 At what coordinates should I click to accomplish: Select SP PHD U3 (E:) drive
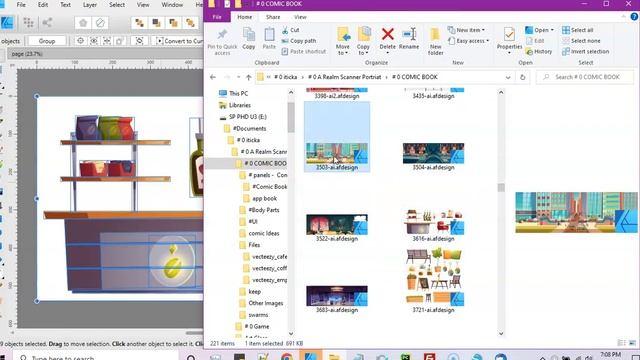[247, 117]
